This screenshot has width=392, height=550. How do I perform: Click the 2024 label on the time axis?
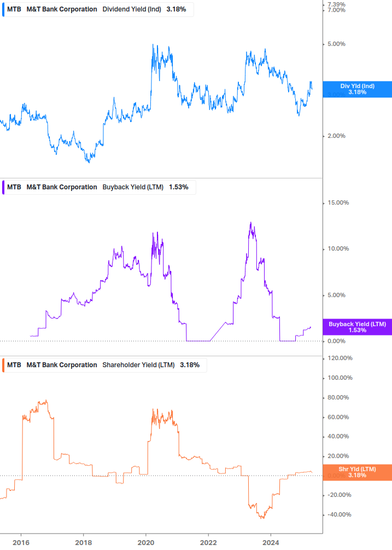(271, 543)
